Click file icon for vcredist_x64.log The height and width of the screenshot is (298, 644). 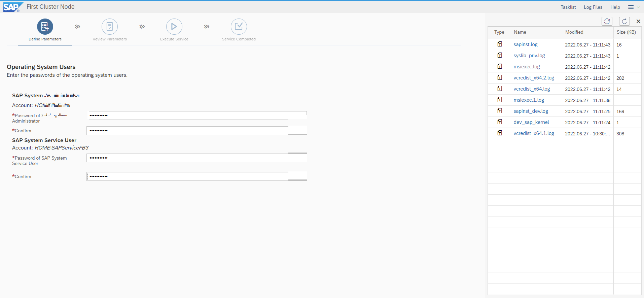tap(500, 89)
